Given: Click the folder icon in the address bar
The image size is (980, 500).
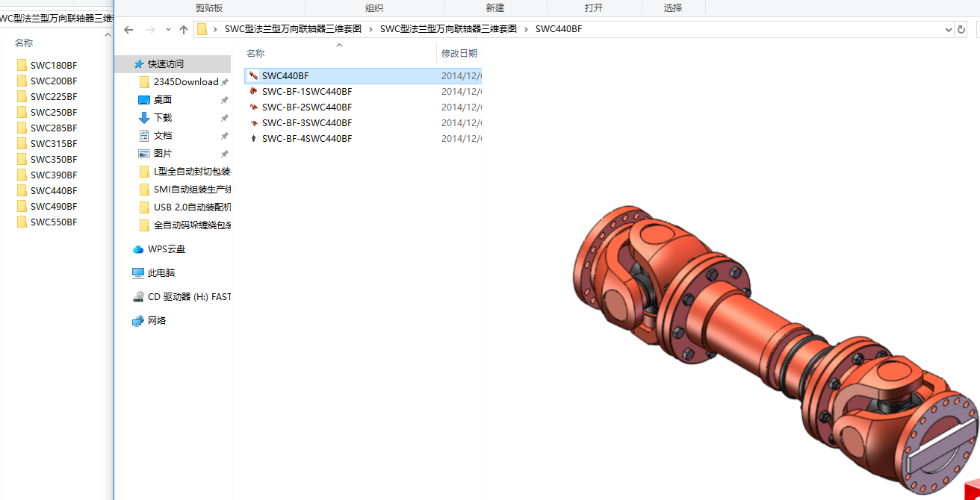Looking at the screenshot, I should (x=202, y=29).
